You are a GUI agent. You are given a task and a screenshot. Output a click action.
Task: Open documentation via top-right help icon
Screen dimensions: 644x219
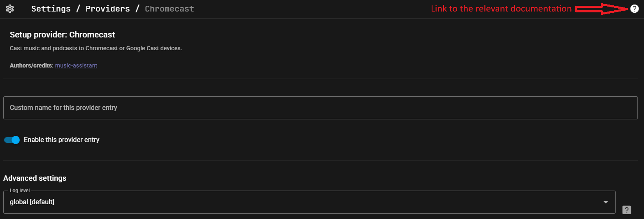634,9
